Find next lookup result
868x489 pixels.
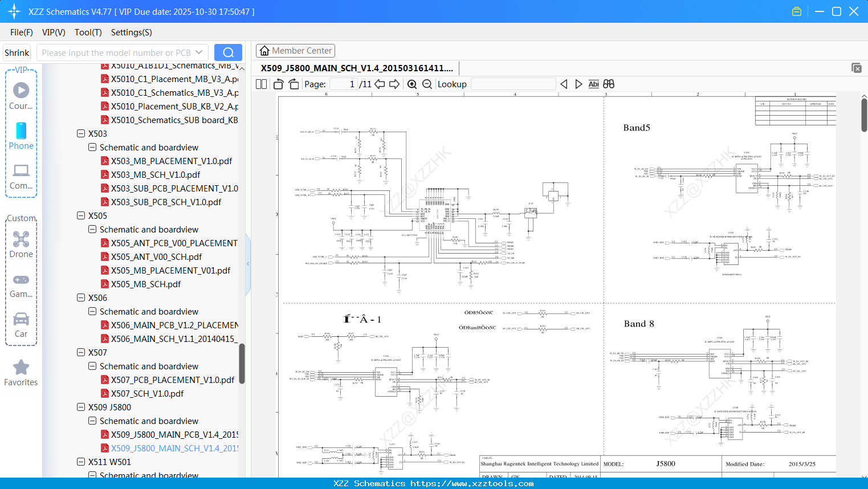tap(578, 84)
